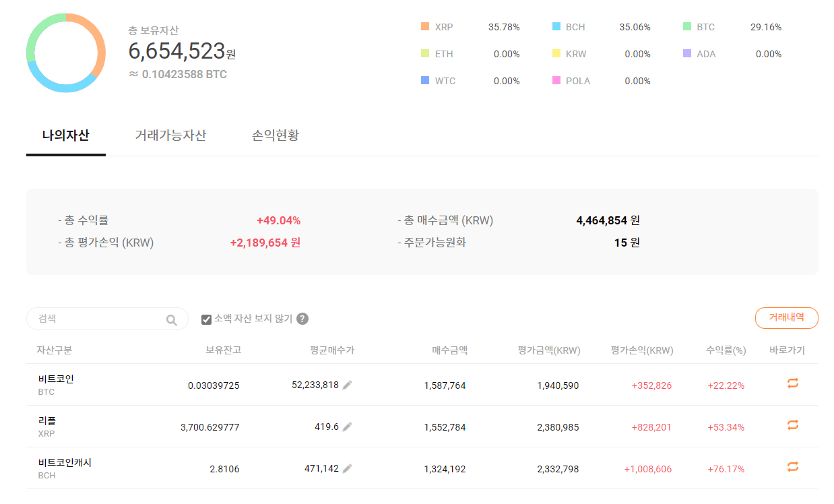
Task: Go to trading via BTC row swap icon
Action: tap(793, 383)
